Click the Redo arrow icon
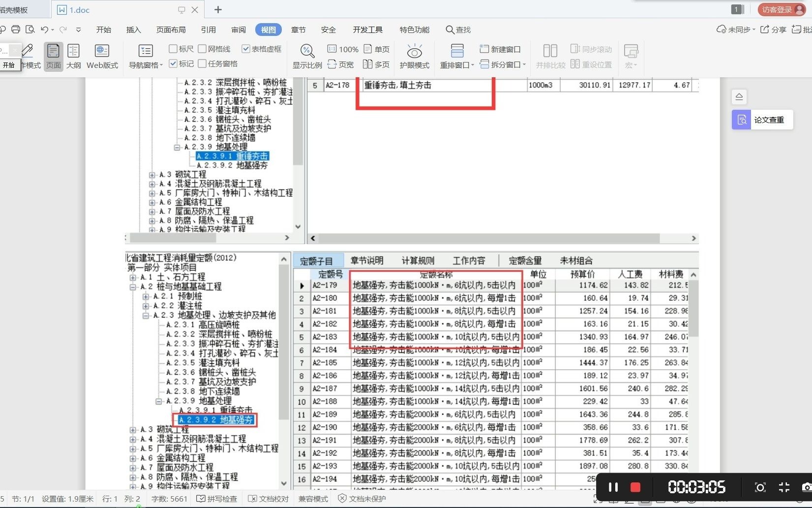 62,30
